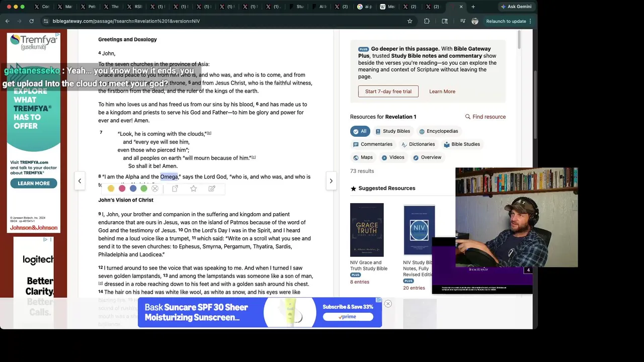Click Relaunch to update button

506,21
